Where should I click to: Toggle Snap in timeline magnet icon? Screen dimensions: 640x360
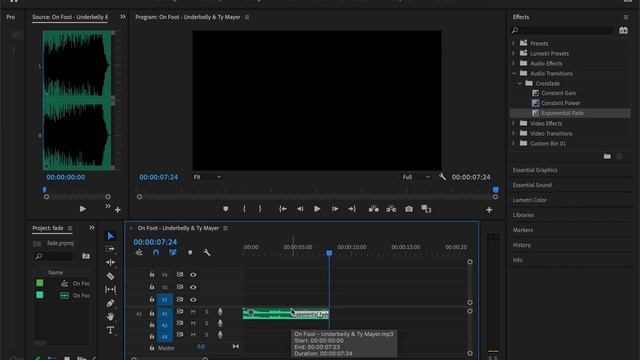[x=156, y=253]
